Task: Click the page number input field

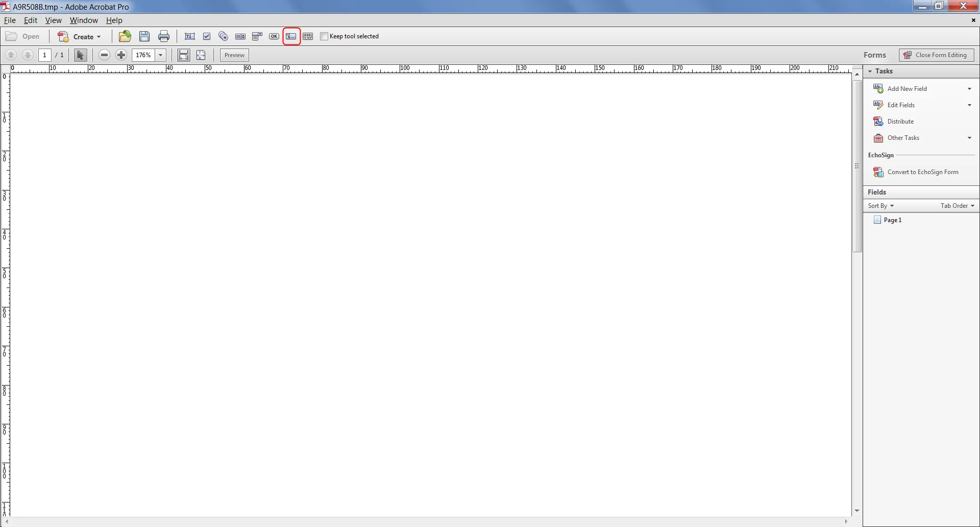Action: click(45, 55)
